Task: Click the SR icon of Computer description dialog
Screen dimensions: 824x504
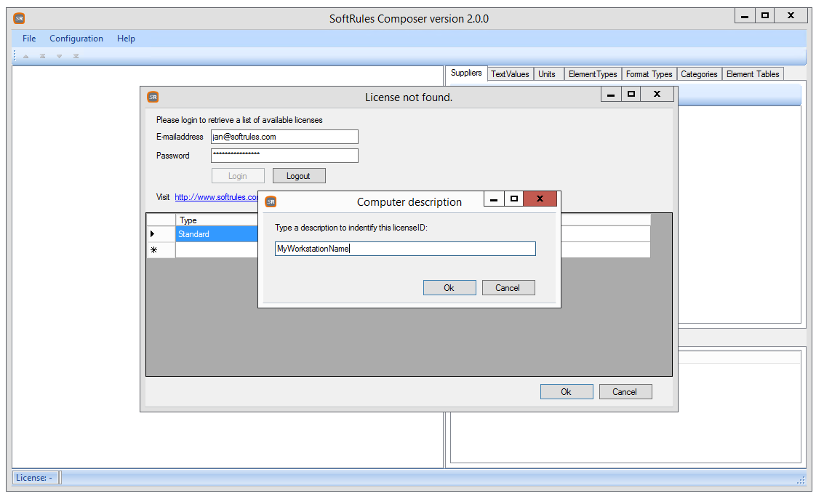Action: tap(271, 201)
